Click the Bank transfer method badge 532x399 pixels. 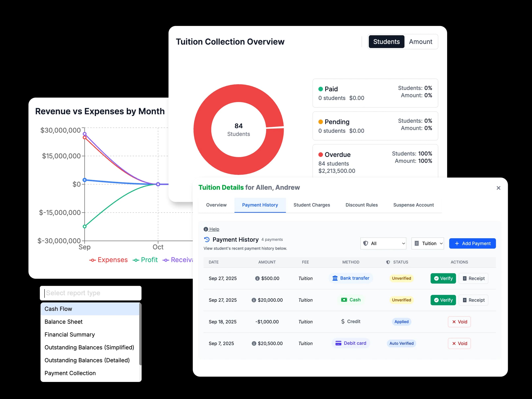351,278
